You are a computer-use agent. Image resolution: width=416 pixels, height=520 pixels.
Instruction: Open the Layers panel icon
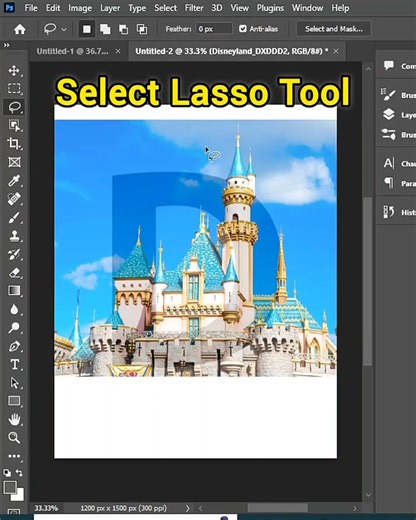pyautogui.click(x=389, y=115)
